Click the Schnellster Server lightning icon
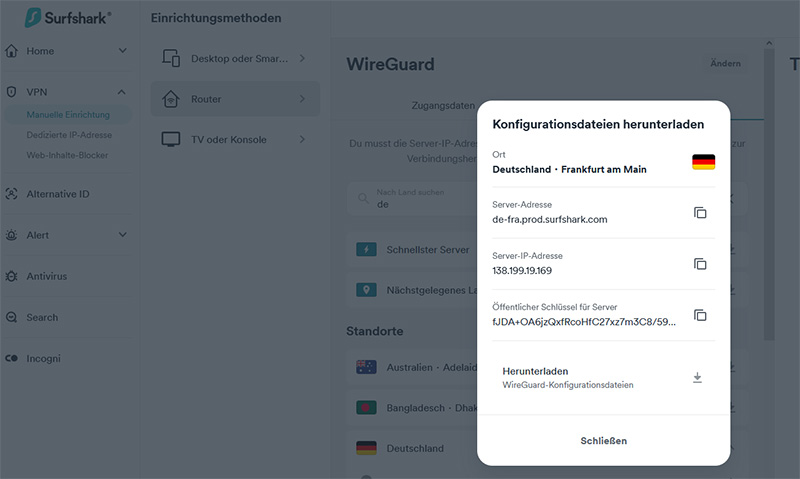 [x=366, y=249]
